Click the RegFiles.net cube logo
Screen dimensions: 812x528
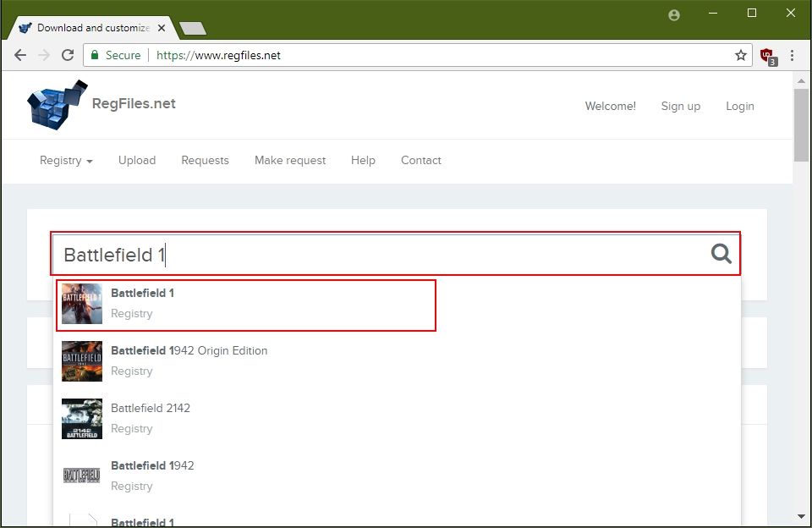coord(57,105)
